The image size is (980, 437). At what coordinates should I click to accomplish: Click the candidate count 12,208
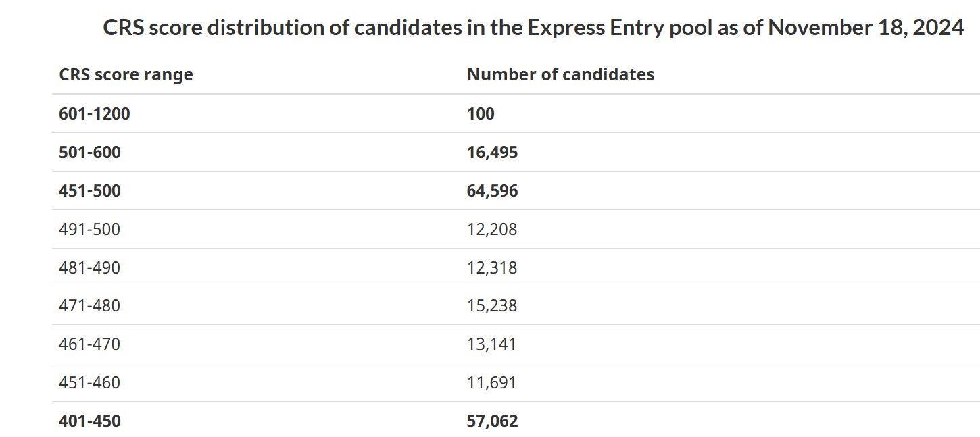pyautogui.click(x=491, y=229)
